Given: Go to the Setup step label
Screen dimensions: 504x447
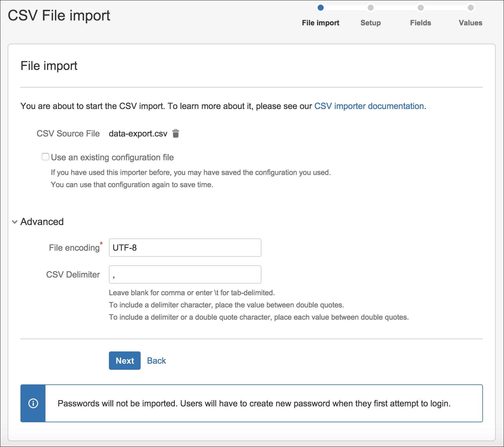Looking at the screenshot, I should pyautogui.click(x=370, y=23).
